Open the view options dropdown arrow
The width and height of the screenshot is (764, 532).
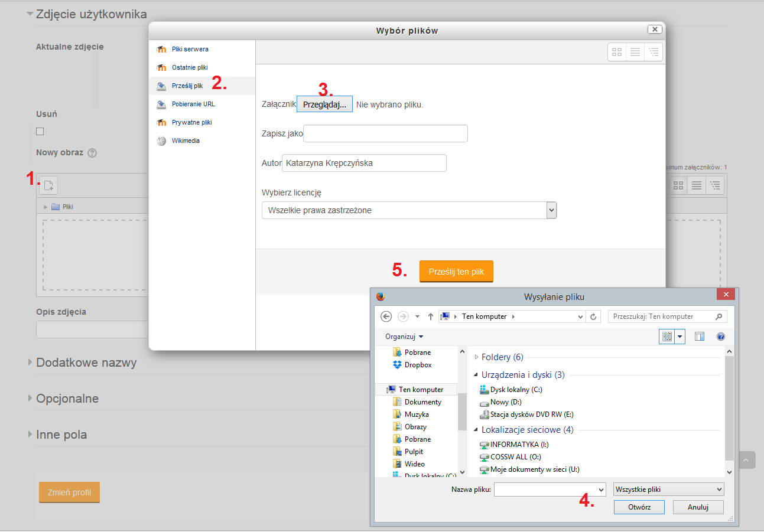[680, 337]
